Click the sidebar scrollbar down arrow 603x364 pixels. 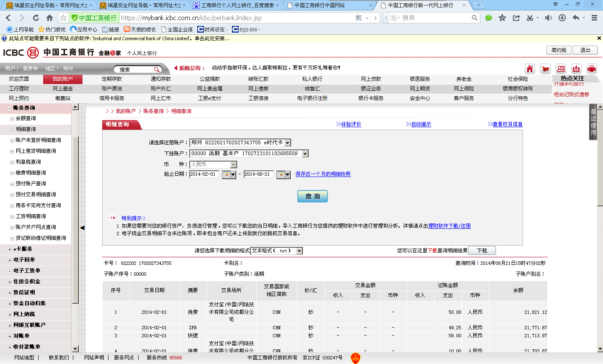[75, 349]
